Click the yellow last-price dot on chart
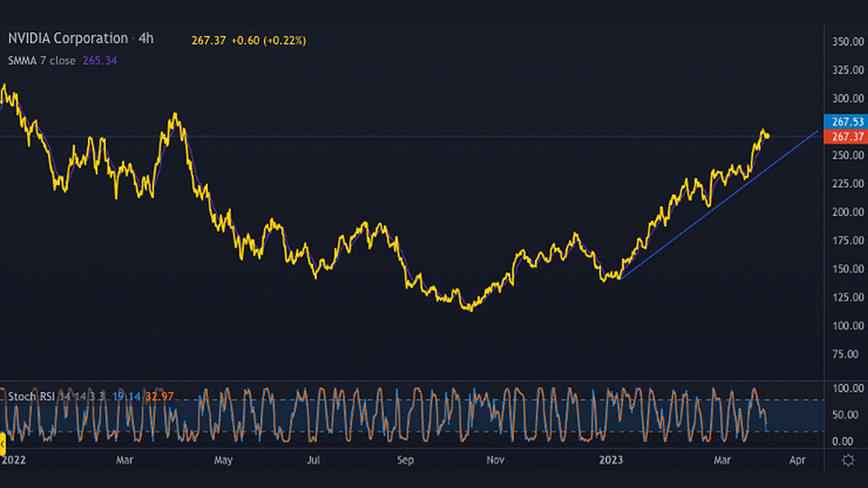 tap(766, 136)
